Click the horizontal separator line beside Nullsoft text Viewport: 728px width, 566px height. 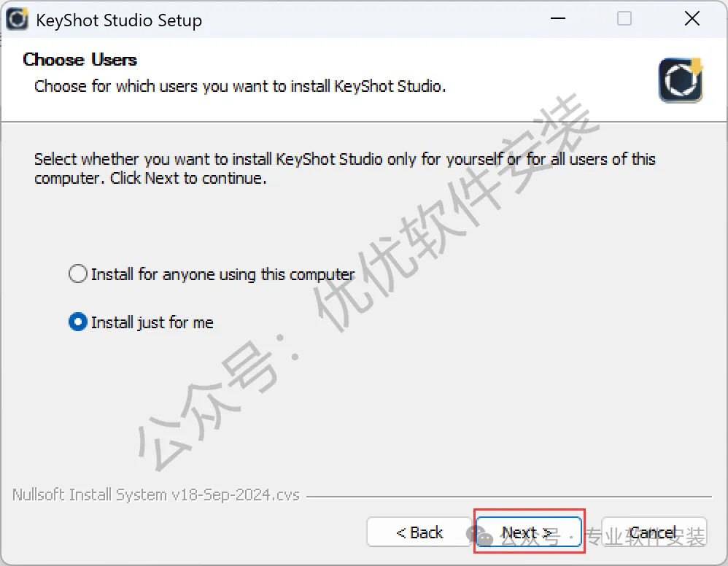509,497
